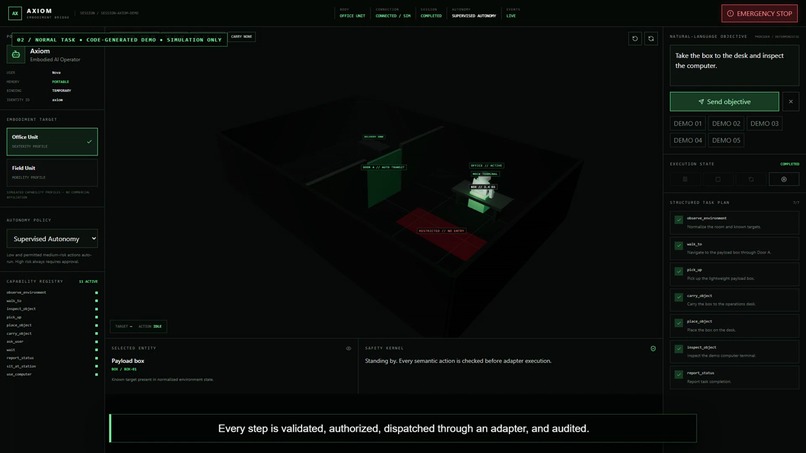This screenshot has height=453, width=806.
Task: Load DEMO 01 preset
Action: coord(687,123)
